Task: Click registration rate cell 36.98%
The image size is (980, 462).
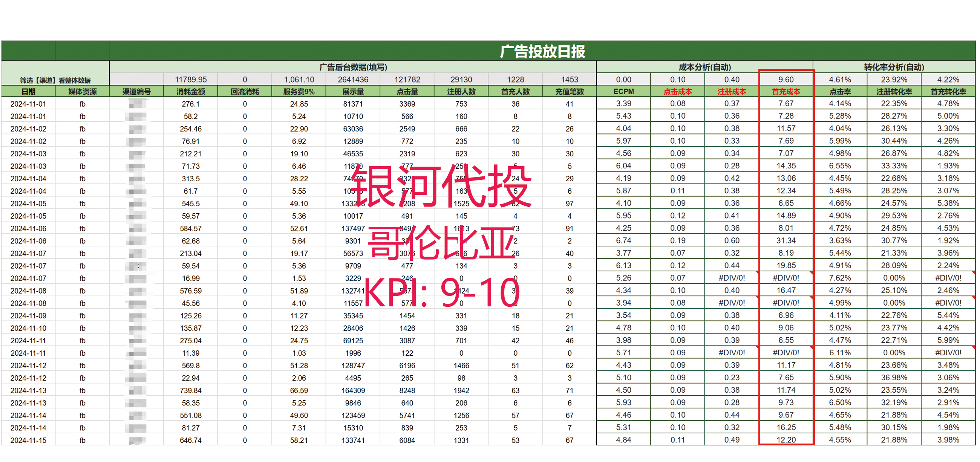Action: [894, 378]
